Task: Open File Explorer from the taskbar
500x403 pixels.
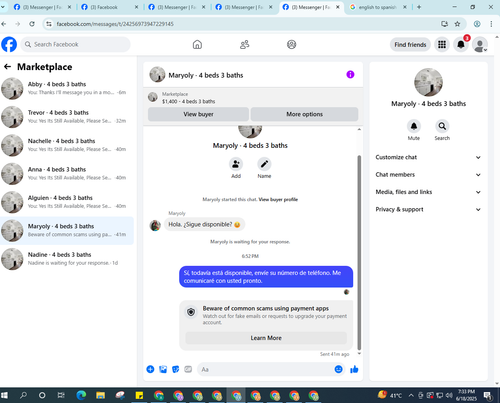Action: (100, 395)
